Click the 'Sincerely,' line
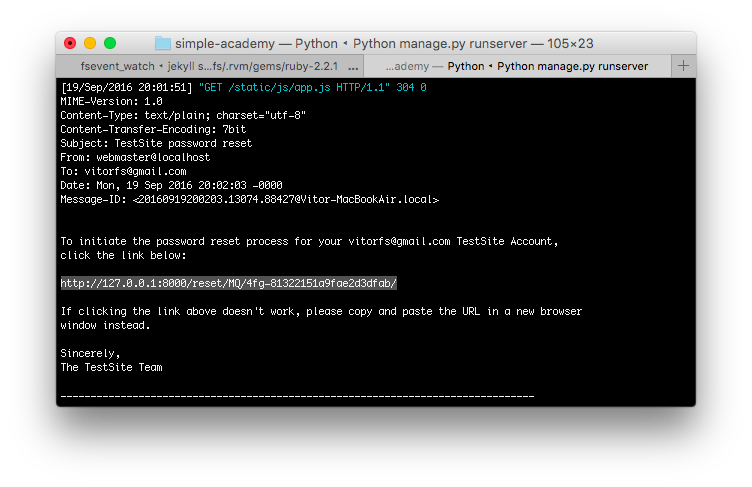Image resolution: width=752 pixels, height=487 pixels. pos(90,353)
